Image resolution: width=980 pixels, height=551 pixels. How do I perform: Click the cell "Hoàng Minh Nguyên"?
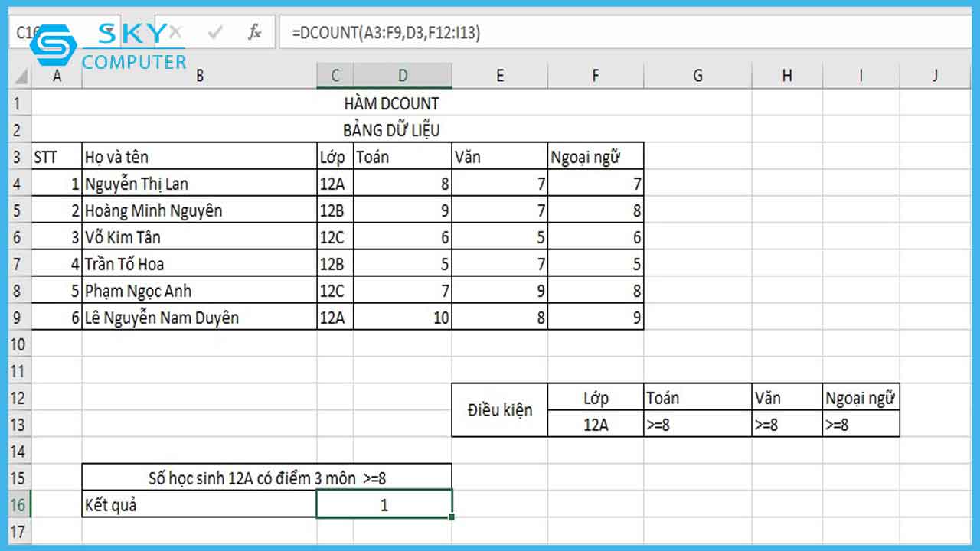[x=199, y=210]
